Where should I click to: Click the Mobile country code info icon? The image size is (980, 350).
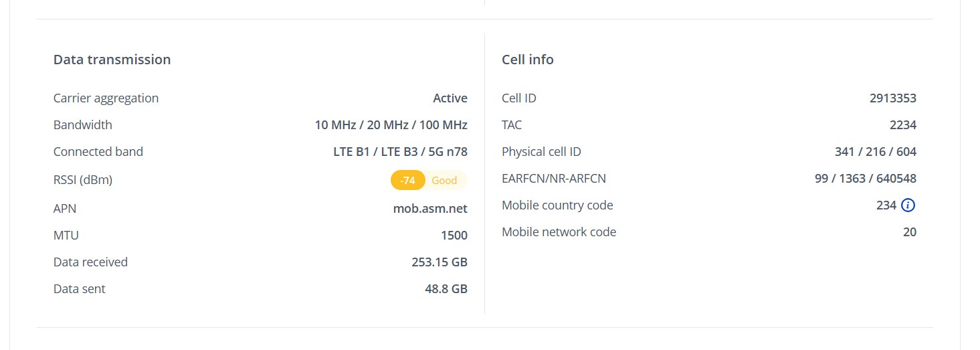[x=908, y=205]
